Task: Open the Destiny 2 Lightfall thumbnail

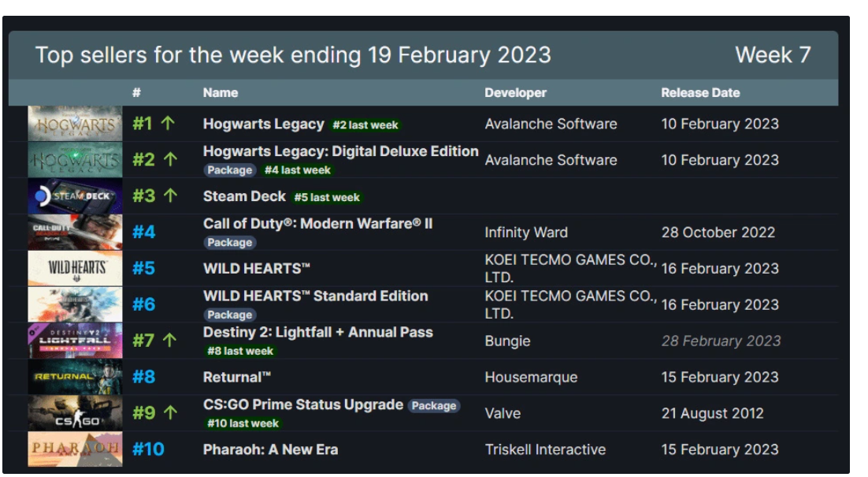Action: [x=75, y=341]
